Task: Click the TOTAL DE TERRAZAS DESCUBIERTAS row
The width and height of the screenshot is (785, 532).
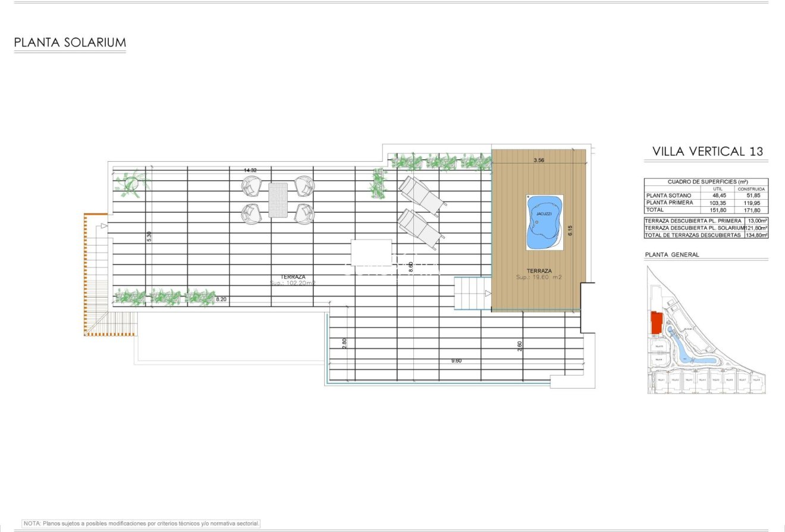Action: tap(706, 235)
